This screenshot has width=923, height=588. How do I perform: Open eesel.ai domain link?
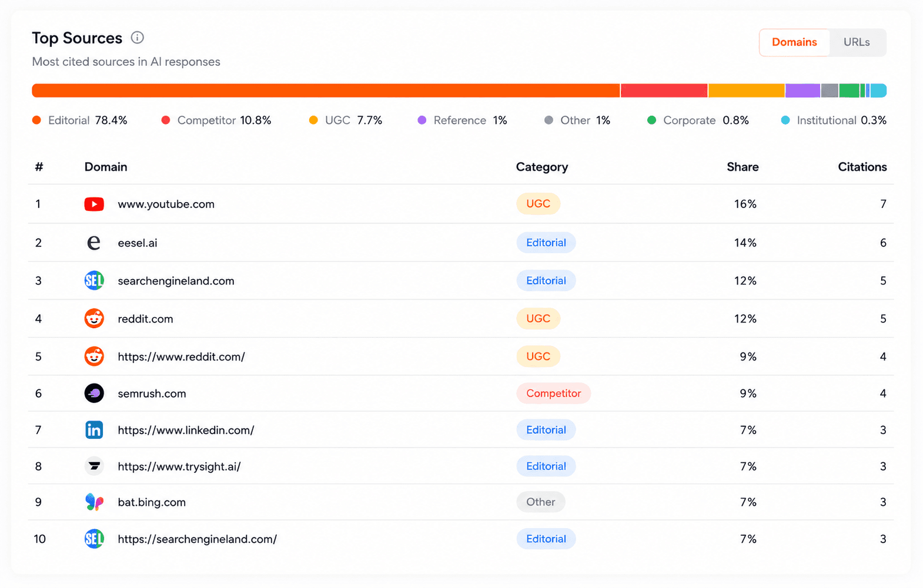138,243
